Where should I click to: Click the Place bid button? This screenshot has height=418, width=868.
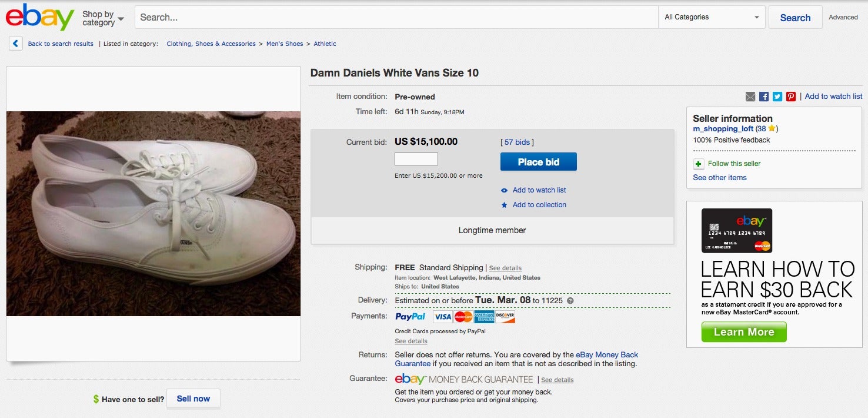(x=539, y=162)
